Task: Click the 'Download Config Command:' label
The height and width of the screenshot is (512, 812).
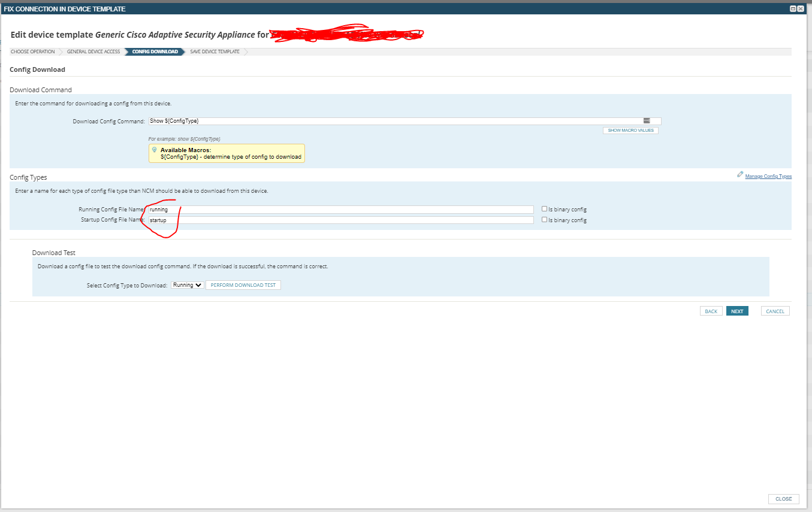Action: pyautogui.click(x=109, y=122)
